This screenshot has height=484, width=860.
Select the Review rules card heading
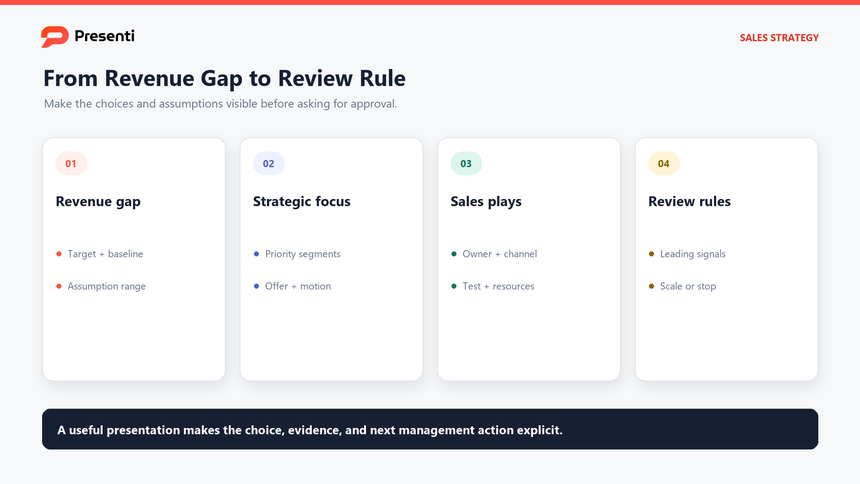click(x=689, y=201)
